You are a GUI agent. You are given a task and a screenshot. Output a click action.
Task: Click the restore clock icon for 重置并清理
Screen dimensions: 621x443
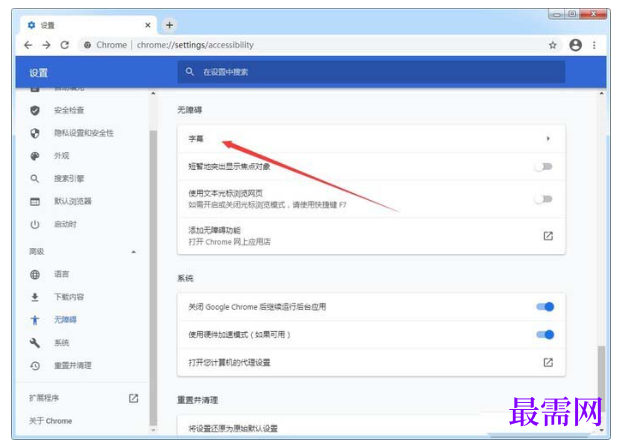(x=35, y=365)
